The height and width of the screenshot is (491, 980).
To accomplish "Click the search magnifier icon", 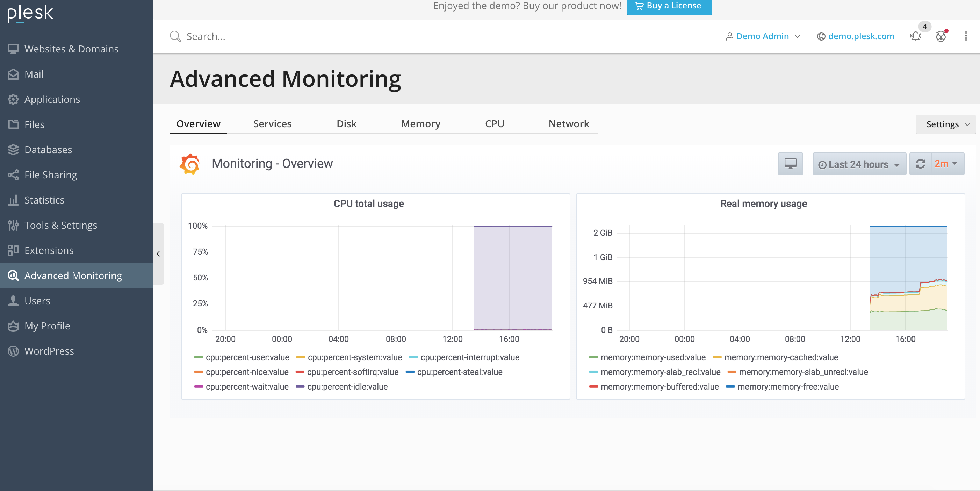I will tap(175, 36).
